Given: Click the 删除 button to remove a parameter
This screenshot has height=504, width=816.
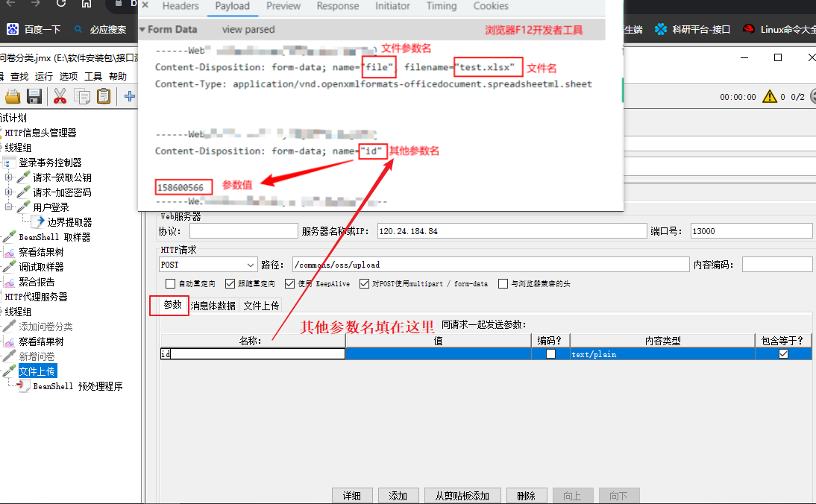Looking at the screenshot, I should click(x=527, y=495).
